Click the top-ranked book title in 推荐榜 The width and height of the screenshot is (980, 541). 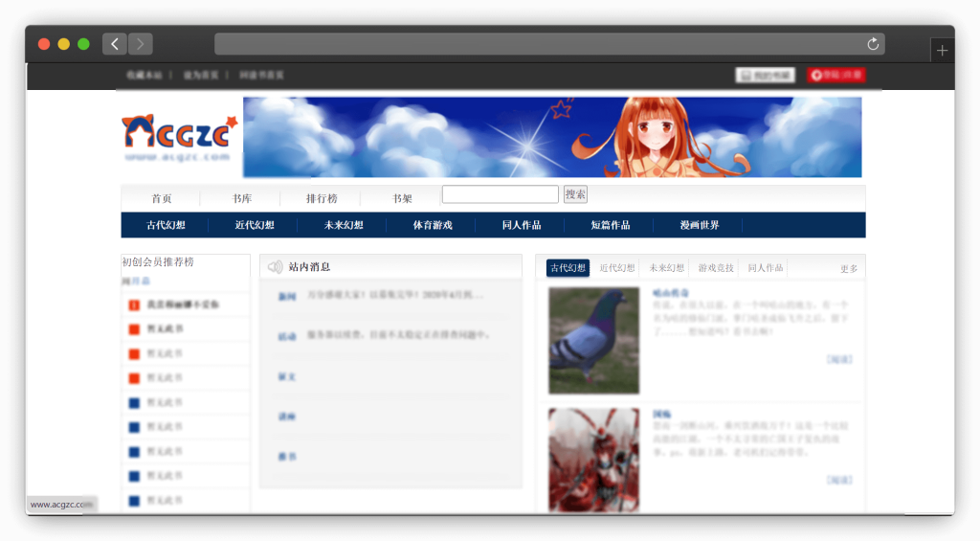tap(183, 304)
